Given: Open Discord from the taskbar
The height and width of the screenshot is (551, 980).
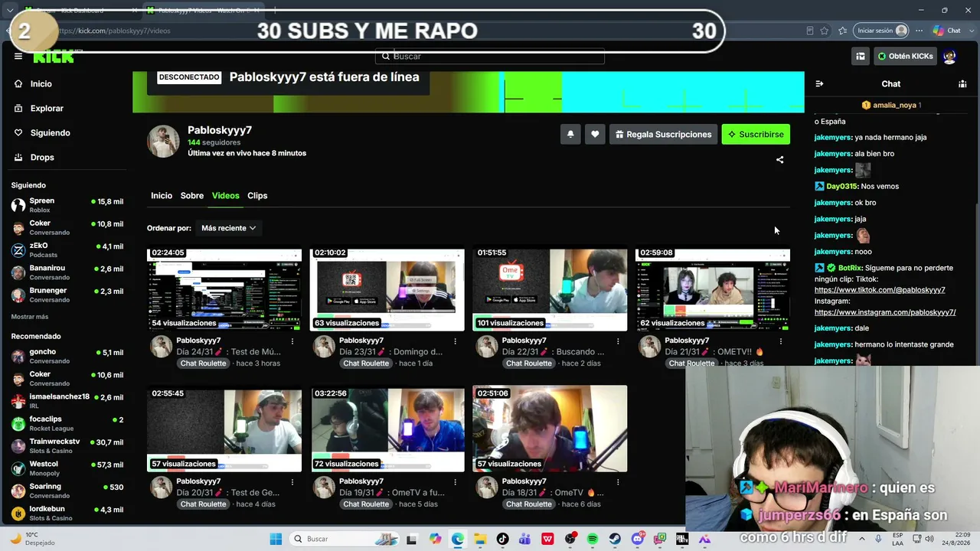Looking at the screenshot, I should click(x=638, y=539).
